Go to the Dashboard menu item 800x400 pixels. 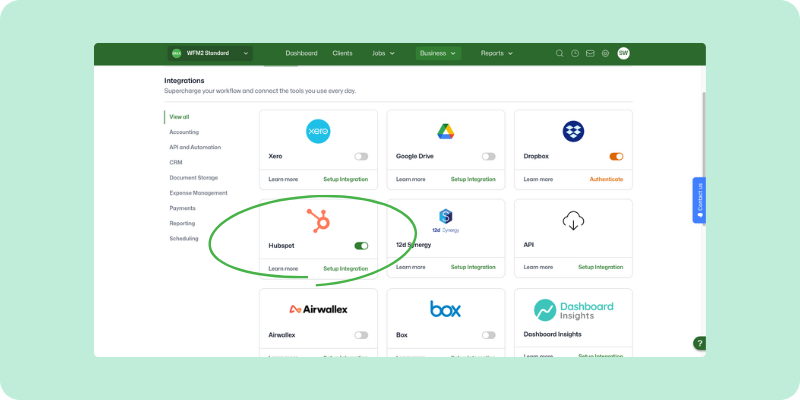[302, 54]
